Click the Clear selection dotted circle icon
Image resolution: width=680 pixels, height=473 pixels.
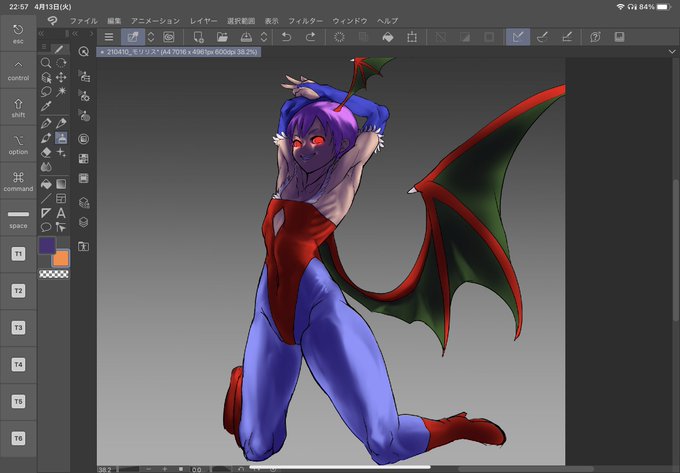[x=339, y=37]
